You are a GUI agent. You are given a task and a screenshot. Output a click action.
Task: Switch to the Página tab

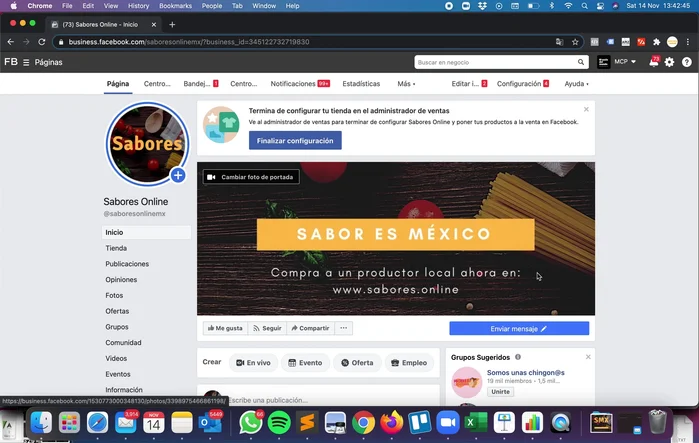[x=118, y=84]
